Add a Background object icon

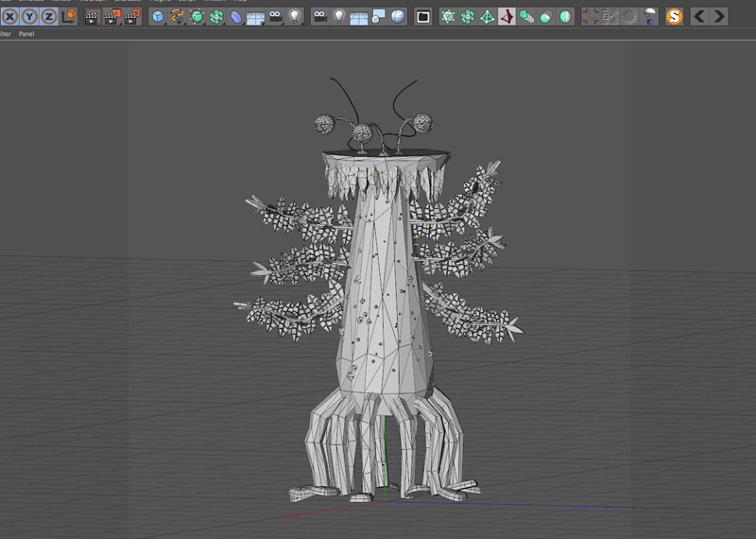(379, 17)
